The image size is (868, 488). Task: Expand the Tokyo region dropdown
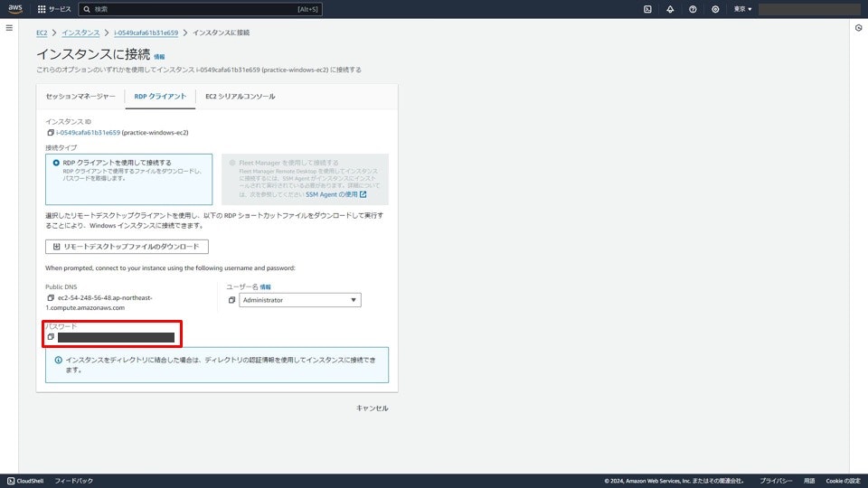click(742, 9)
